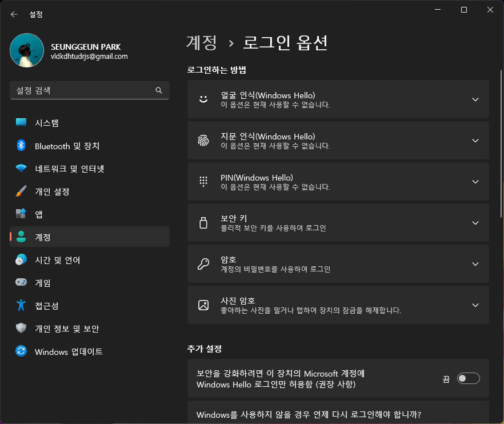Click 좋아하는 사진을 밀거나 탭하여 description text
This screenshot has width=504, height=424.
pos(311,310)
